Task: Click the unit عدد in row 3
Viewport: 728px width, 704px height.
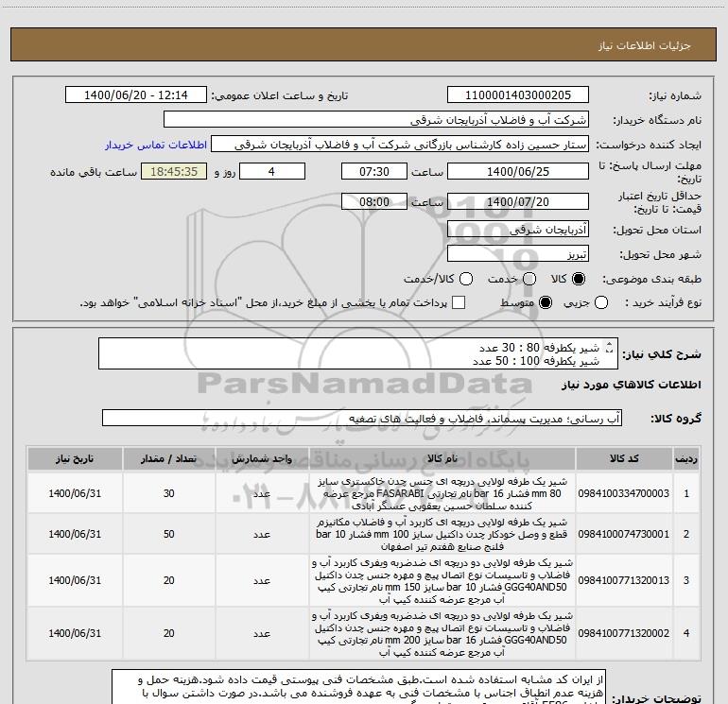Action: click(x=262, y=580)
